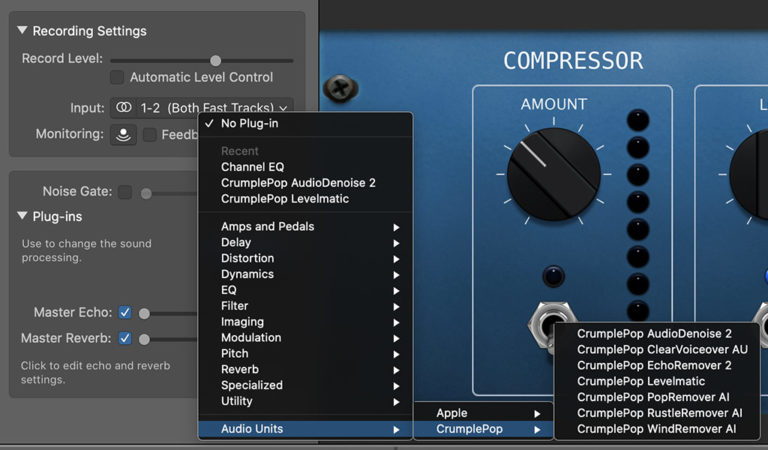The width and height of the screenshot is (768, 450).
Task: Open the Apple Audio Units submenu
Action: (483, 413)
